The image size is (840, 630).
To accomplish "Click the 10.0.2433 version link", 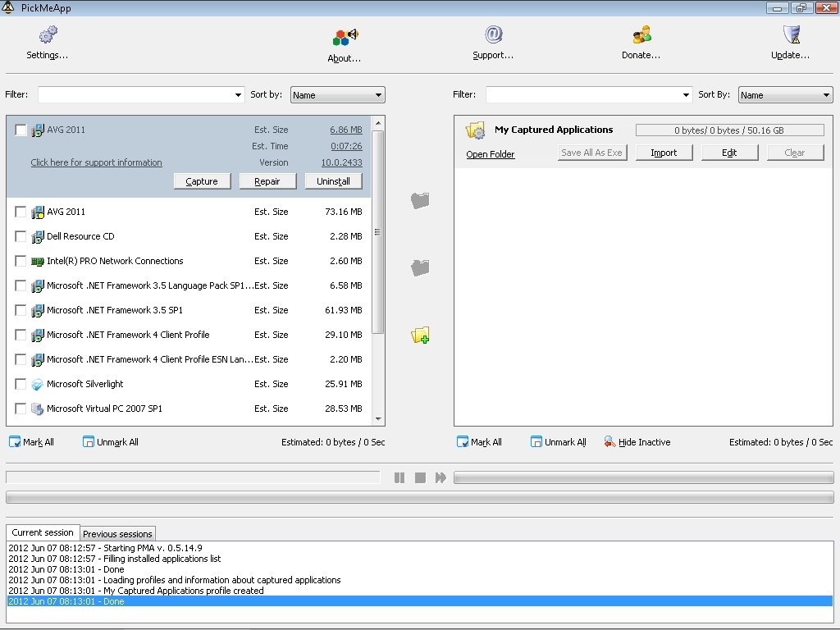I will point(342,162).
